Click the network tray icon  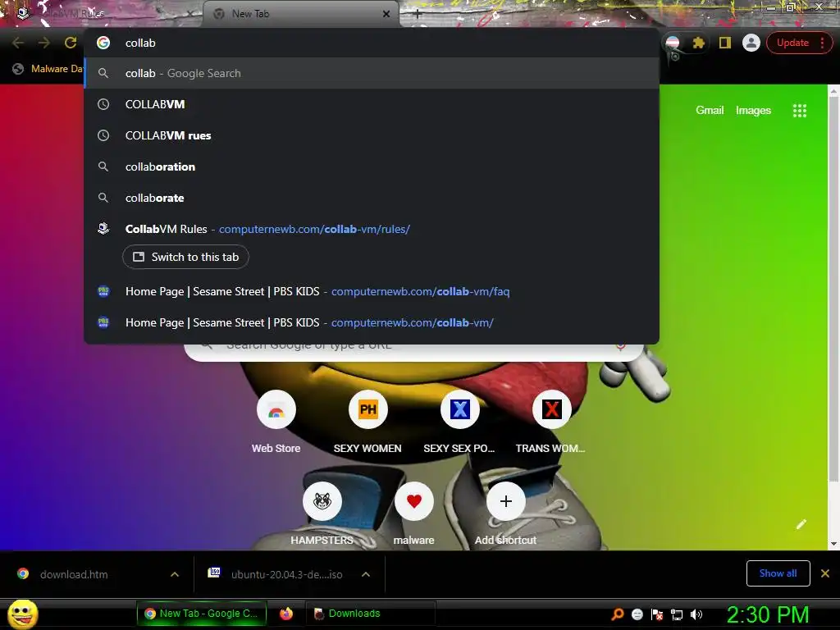click(x=677, y=614)
